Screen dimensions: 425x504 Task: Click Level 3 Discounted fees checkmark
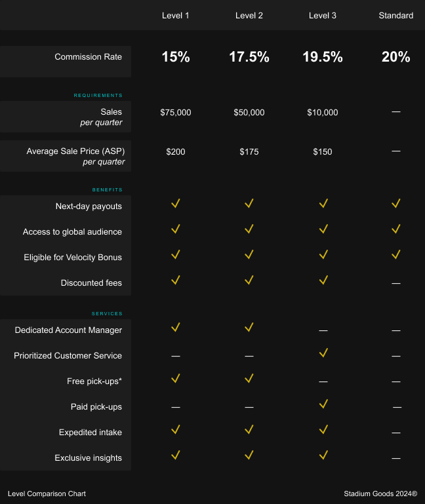tap(323, 281)
